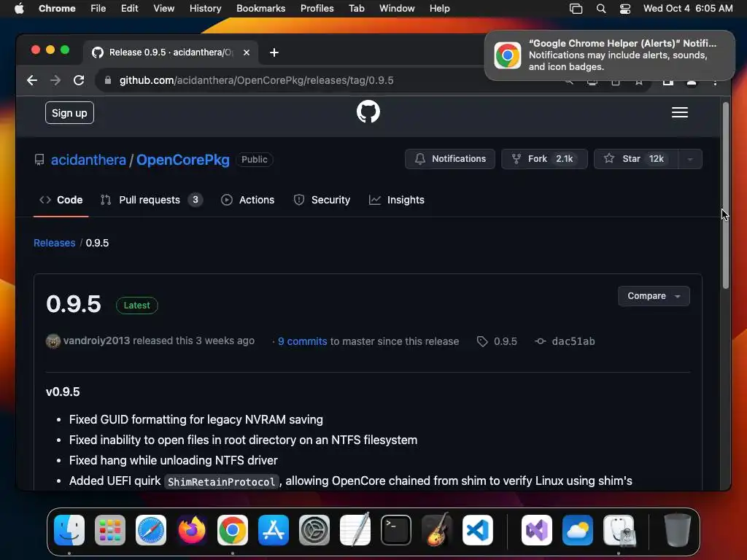Click the dac51ab commit hash
Image resolution: width=747 pixels, height=560 pixels.
[573, 341]
